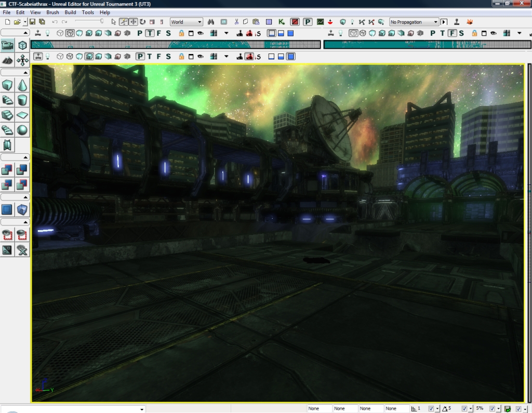The image size is (532, 413).
Task: Cut selection with the scissors icon
Action: [x=236, y=22]
